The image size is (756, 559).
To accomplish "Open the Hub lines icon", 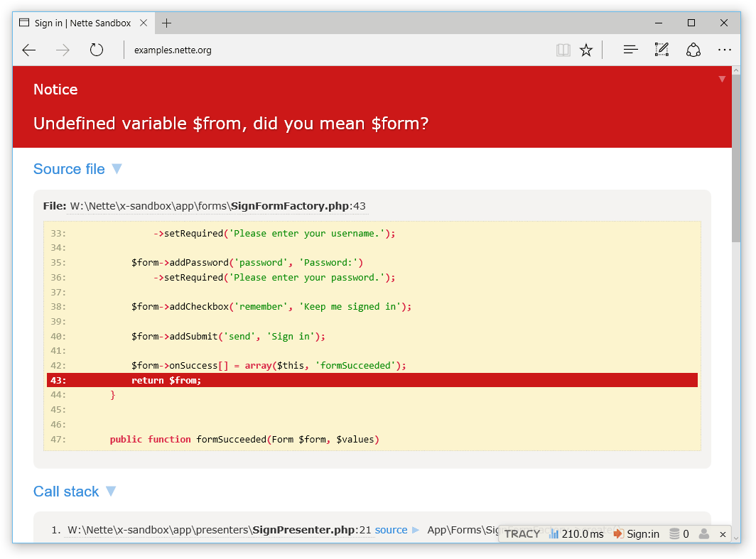I will (x=631, y=50).
